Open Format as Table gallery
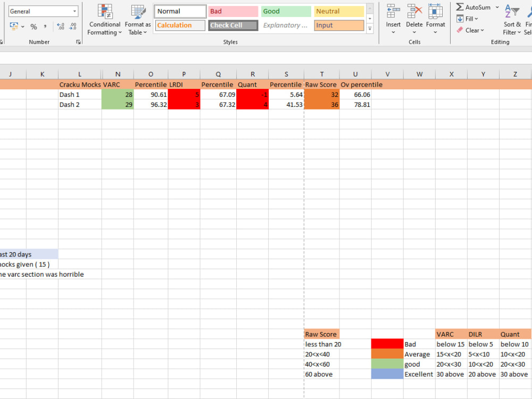Image resolution: width=532 pixels, height=399 pixels. point(138,20)
